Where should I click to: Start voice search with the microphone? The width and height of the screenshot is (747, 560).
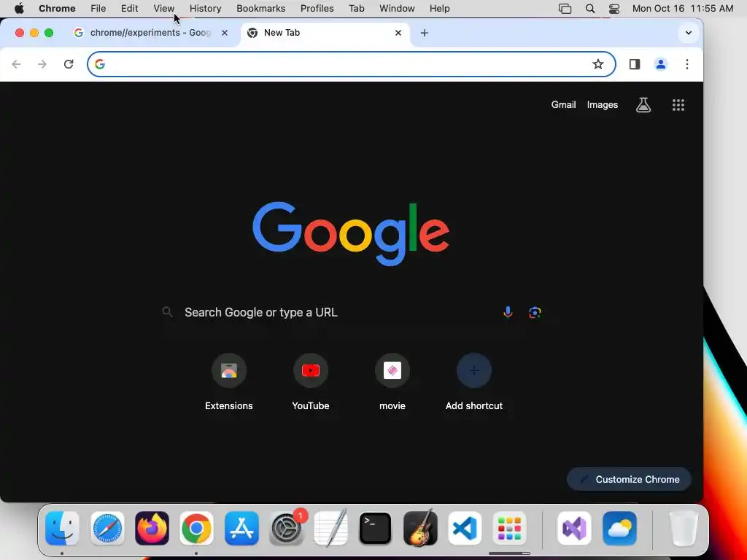pyautogui.click(x=508, y=312)
